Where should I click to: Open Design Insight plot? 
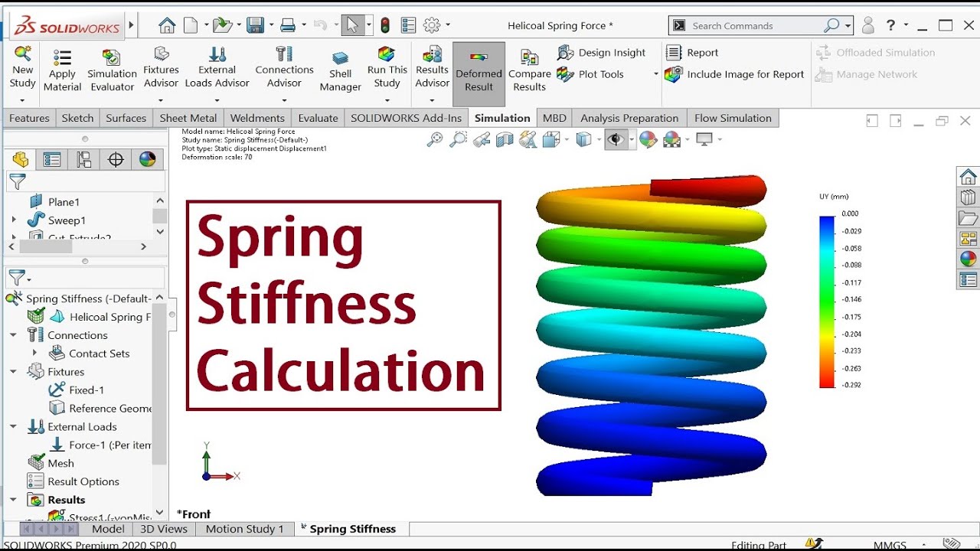coord(602,52)
